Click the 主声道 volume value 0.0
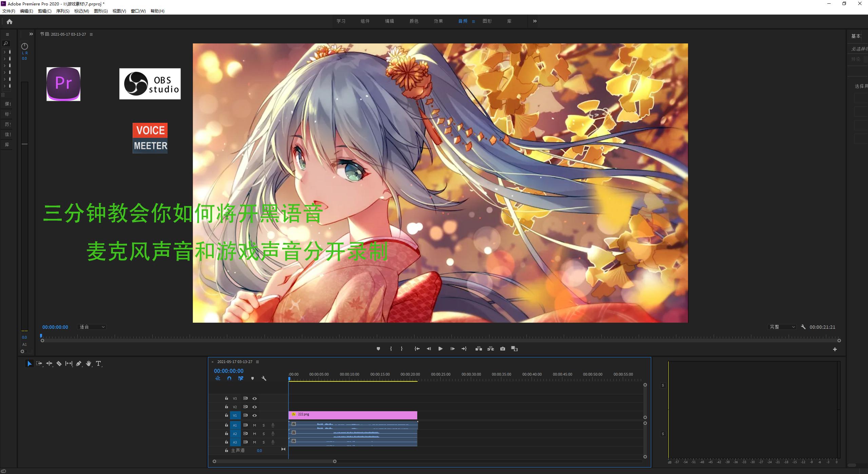 point(259,450)
